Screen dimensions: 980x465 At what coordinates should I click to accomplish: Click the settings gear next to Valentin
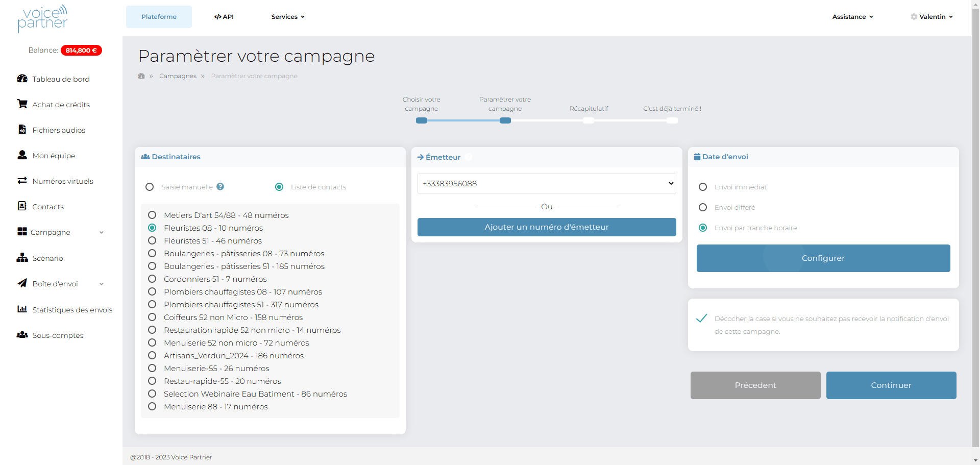pyautogui.click(x=914, y=17)
